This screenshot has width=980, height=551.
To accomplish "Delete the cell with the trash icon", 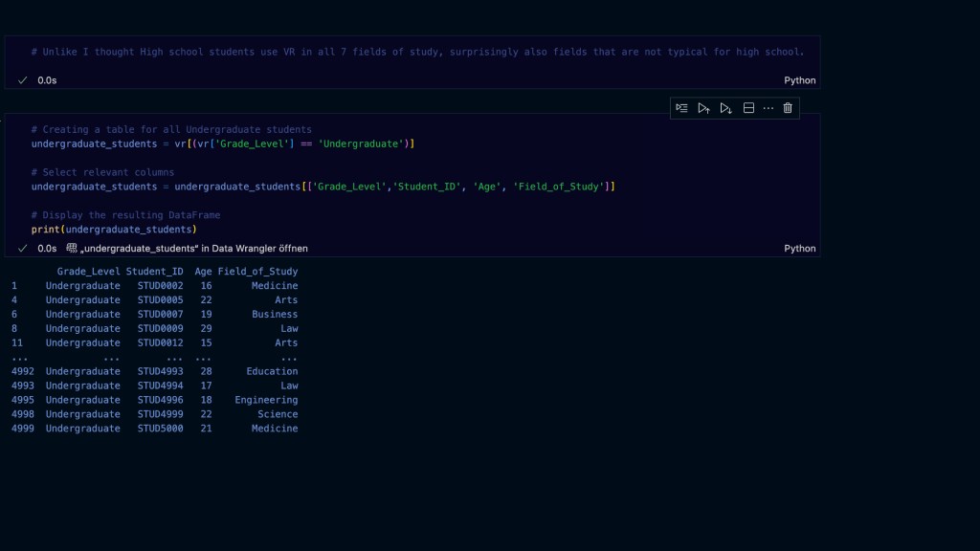I will click(x=788, y=108).
